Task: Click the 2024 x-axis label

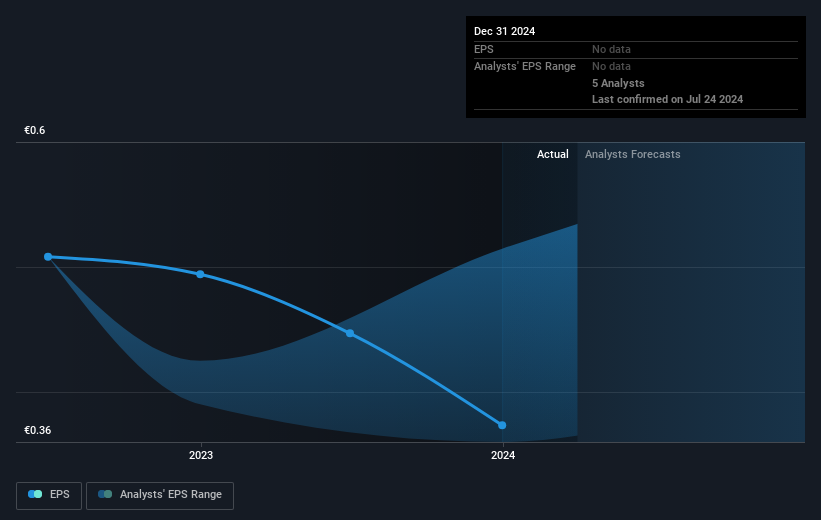Action: [x=503, y=456]
